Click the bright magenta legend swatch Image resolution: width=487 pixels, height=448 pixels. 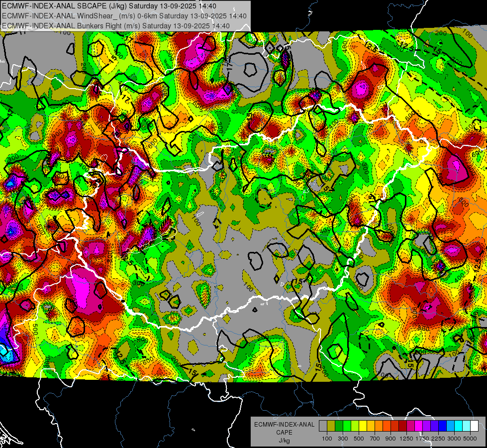419,426
